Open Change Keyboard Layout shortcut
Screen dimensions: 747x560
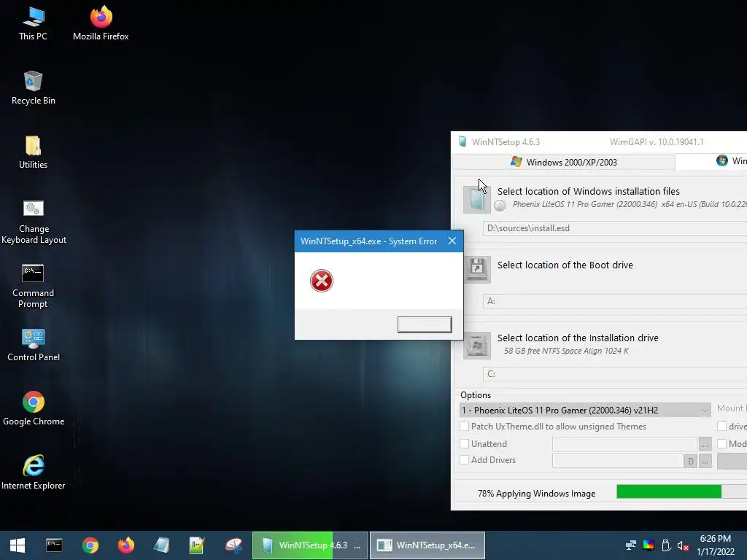pyautogui.click(x=34, y=222)
